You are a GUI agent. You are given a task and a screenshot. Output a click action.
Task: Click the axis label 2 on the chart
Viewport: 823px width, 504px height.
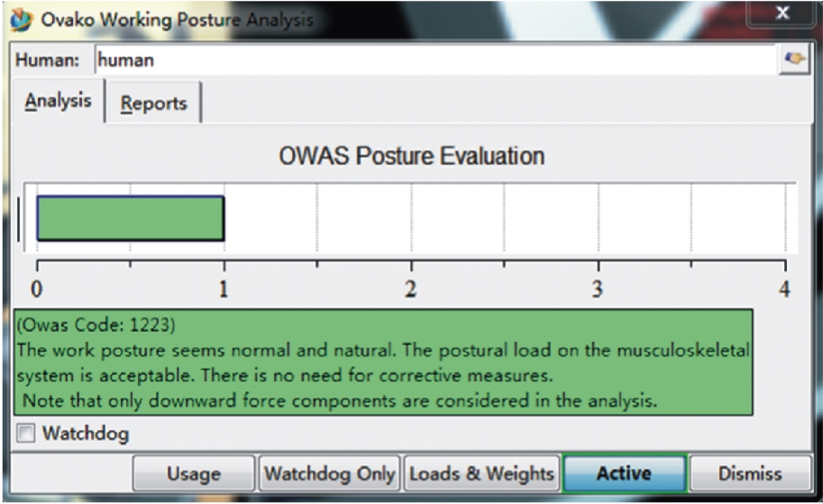(x=411, y=289)
